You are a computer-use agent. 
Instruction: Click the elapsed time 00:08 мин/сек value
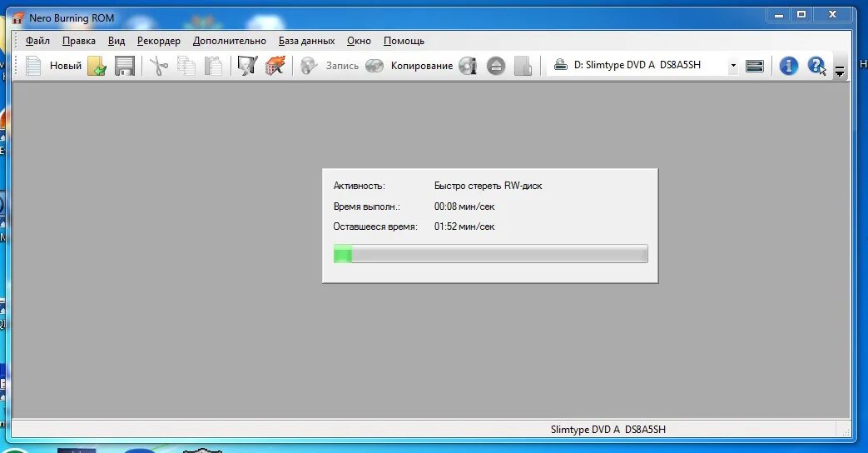click(x=464, y=207)
